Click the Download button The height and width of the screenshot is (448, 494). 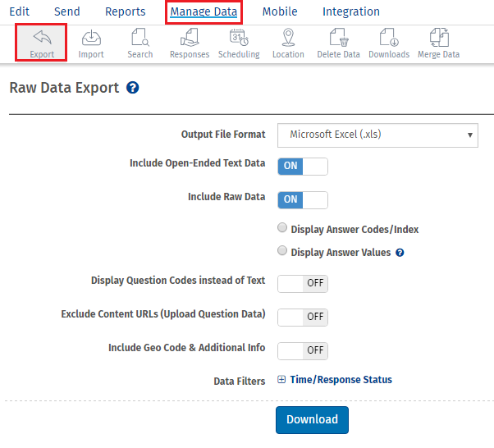[x=312, y=420]
